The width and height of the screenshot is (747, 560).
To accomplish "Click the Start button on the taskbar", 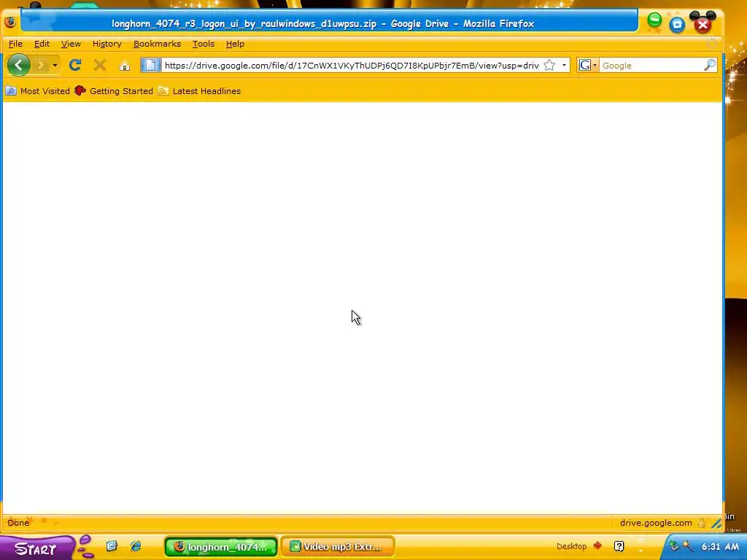I will click(37, 548).
